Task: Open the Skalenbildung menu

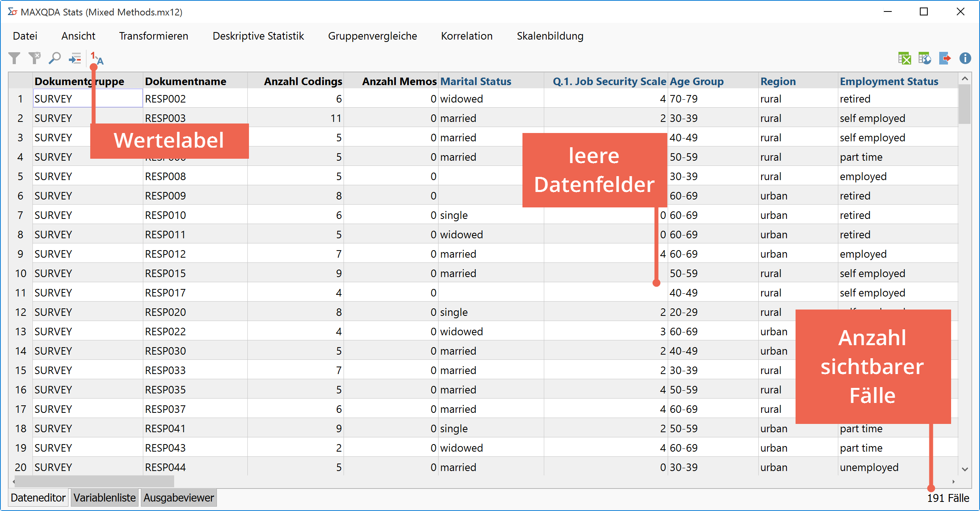Action: tap(550, 36)
